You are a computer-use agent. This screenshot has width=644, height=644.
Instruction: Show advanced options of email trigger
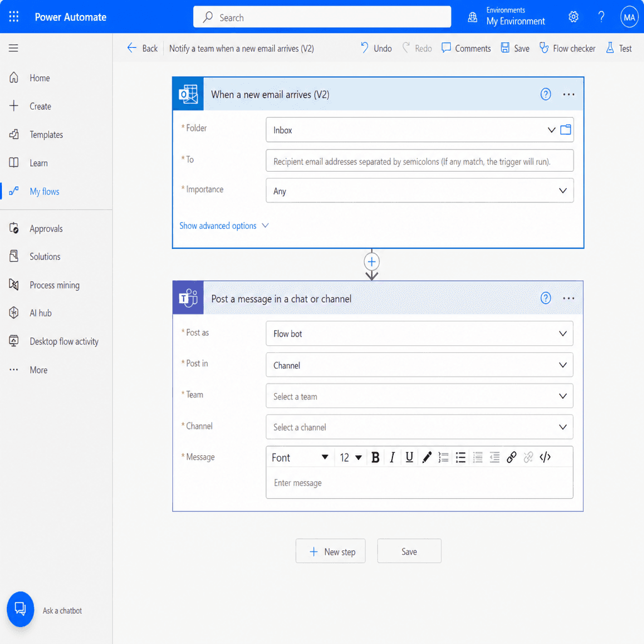(x=224, y=226)
